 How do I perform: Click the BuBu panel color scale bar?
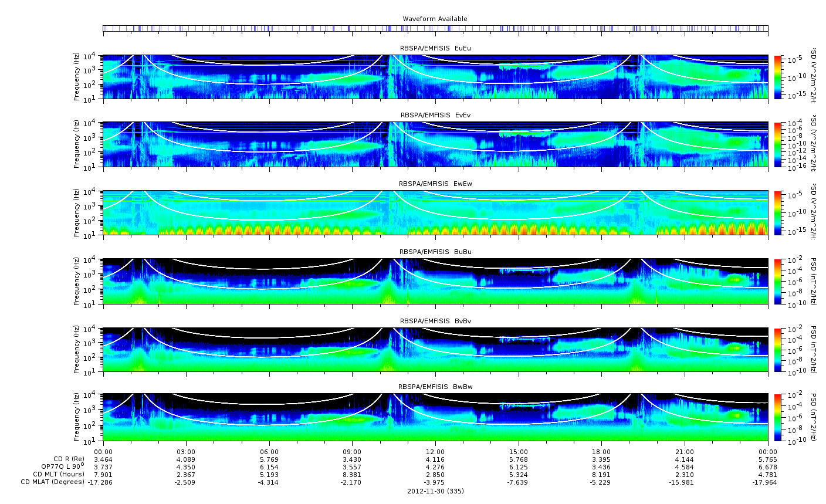click(777, 281)
